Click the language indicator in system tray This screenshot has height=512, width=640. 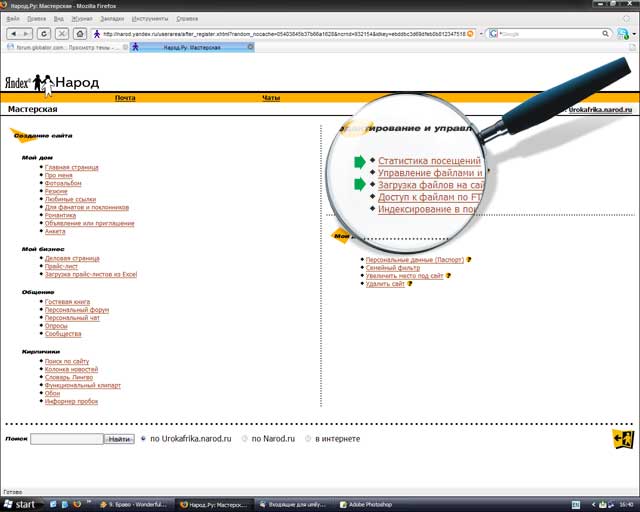pos(576,505)
